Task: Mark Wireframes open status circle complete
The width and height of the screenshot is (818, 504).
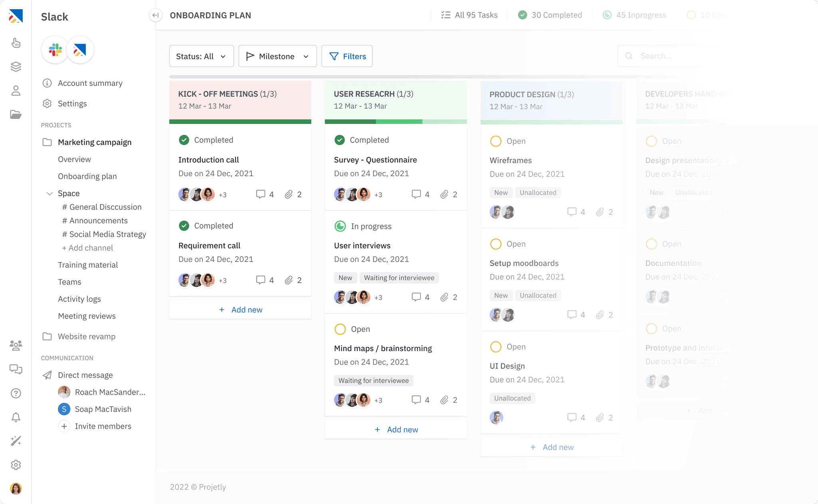Action: tap(496, 141)
